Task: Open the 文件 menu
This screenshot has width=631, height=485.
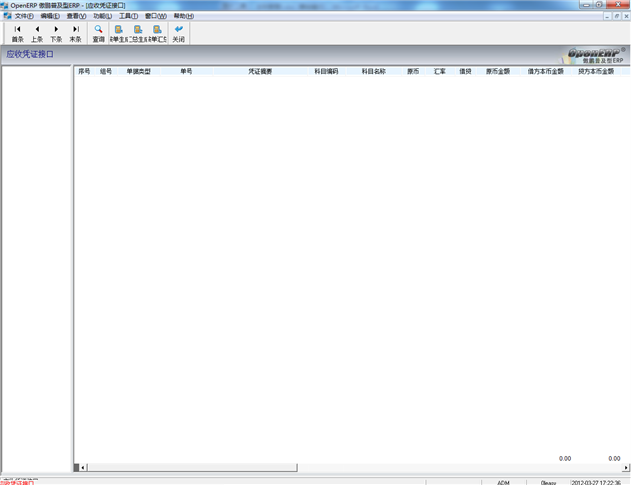Action: (x=23, y=16)
